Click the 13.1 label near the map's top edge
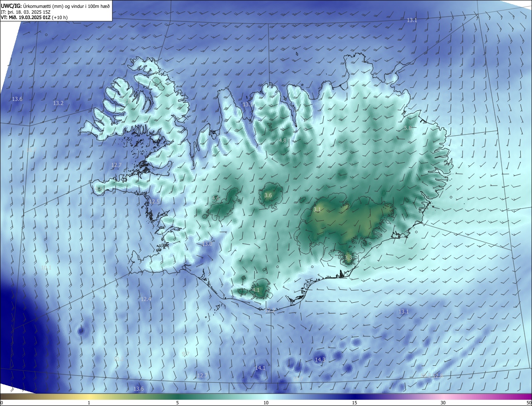Screen dimensions: 532x406 point(412,20)
